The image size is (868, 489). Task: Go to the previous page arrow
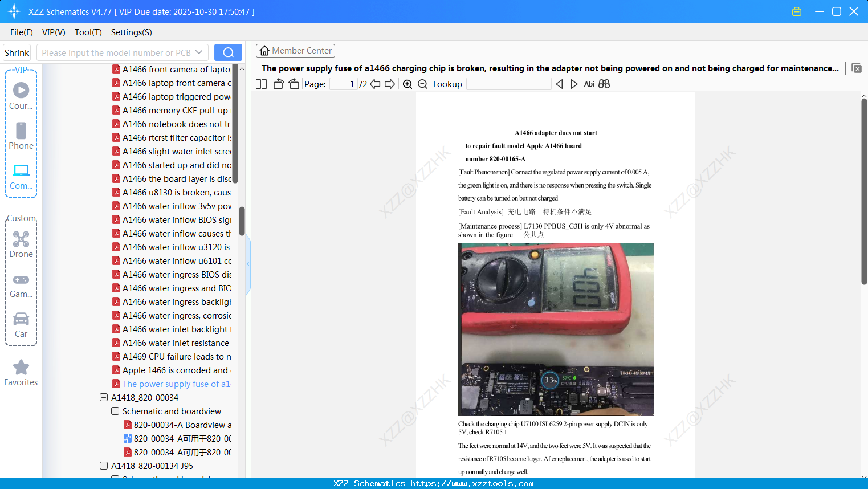point(375,84)
